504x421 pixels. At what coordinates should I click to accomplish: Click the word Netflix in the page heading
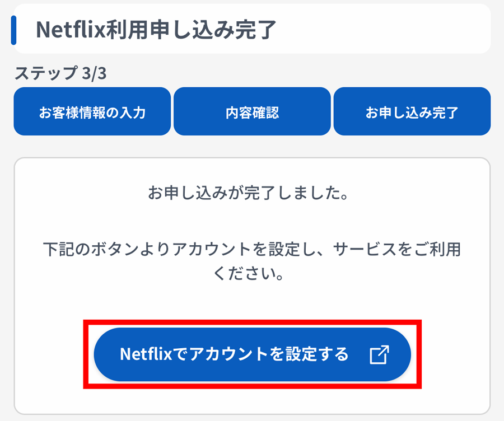point(71,29)
